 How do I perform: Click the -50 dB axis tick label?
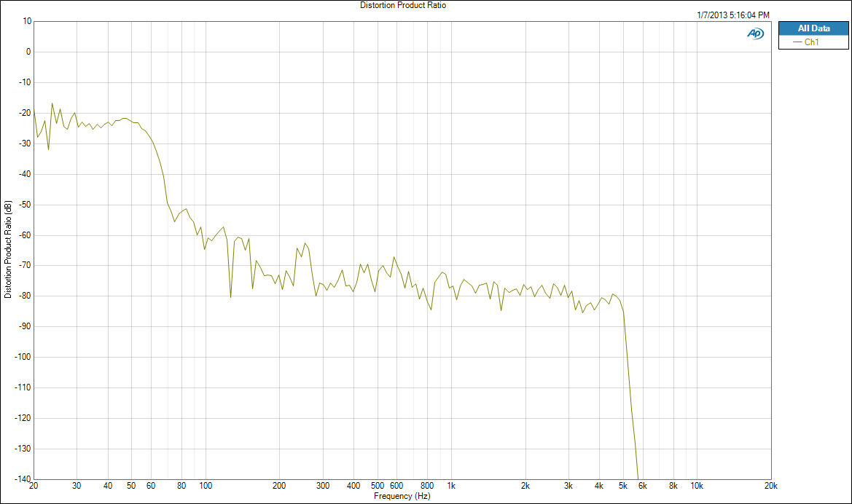[x=25, y=205]
